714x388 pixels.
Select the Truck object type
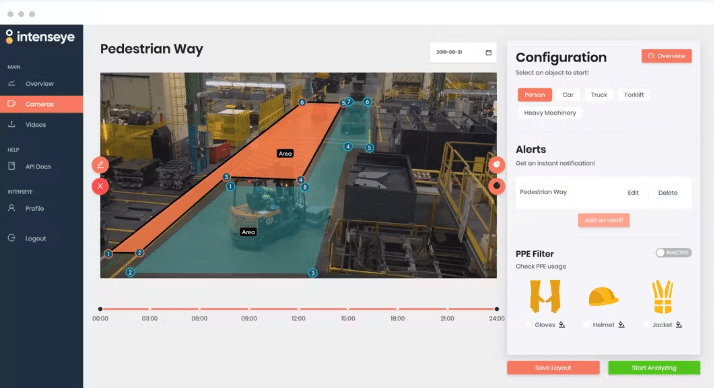click(x=599, y=95)
